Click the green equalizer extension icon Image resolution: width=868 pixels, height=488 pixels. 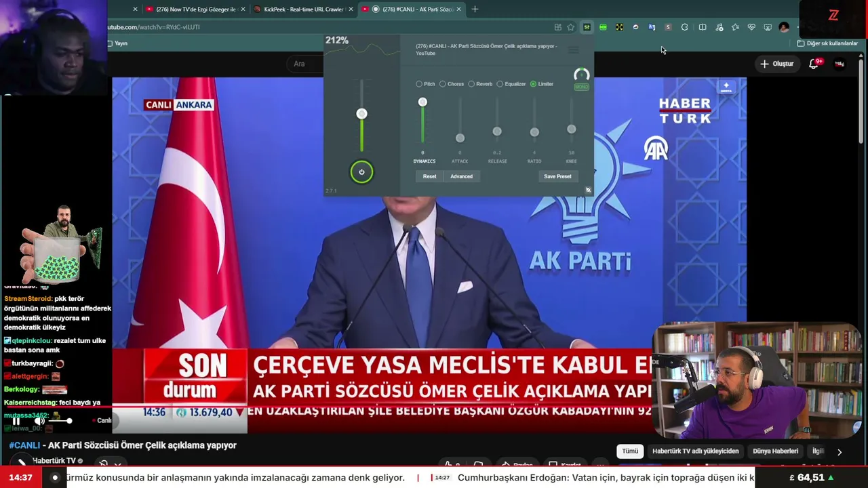tap(587, 27)
